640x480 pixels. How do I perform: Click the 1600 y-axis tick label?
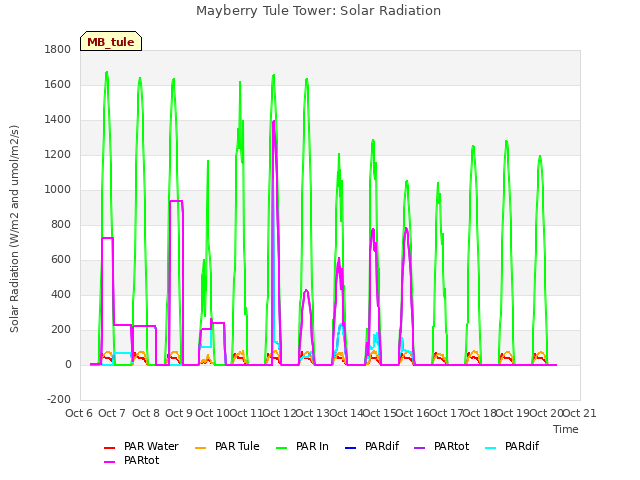[x=58, y=84]
